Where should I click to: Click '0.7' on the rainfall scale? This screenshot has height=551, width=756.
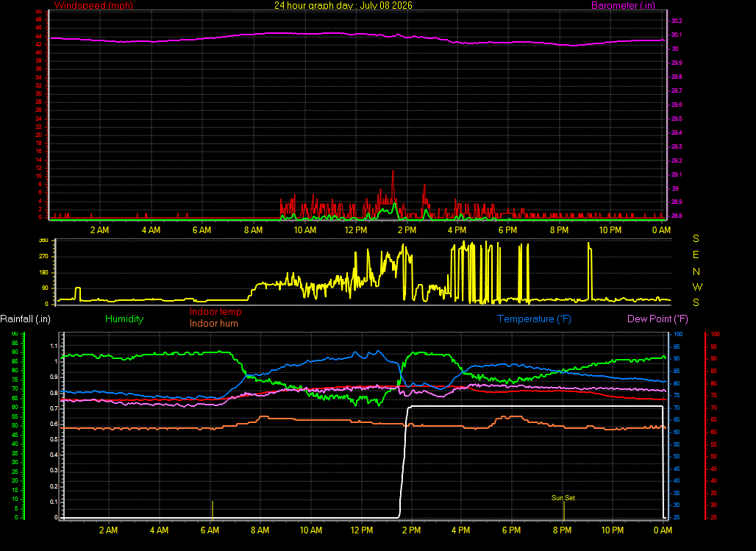(x=52, y=409)
